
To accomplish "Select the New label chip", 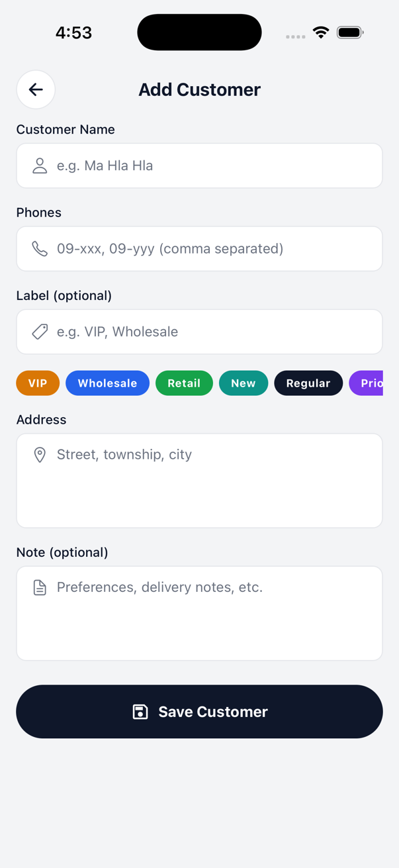I will point(244,383).
